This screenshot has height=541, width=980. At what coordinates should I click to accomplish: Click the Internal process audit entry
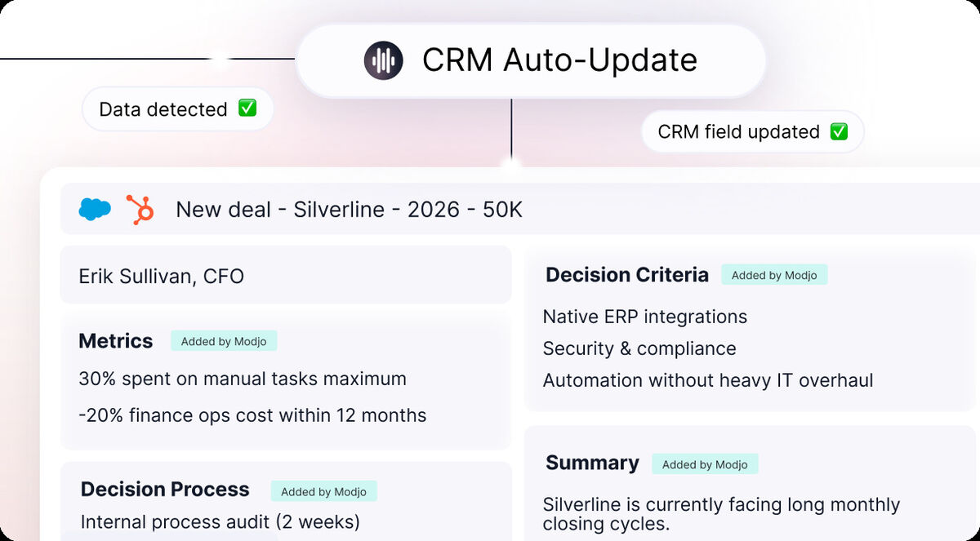220,521
